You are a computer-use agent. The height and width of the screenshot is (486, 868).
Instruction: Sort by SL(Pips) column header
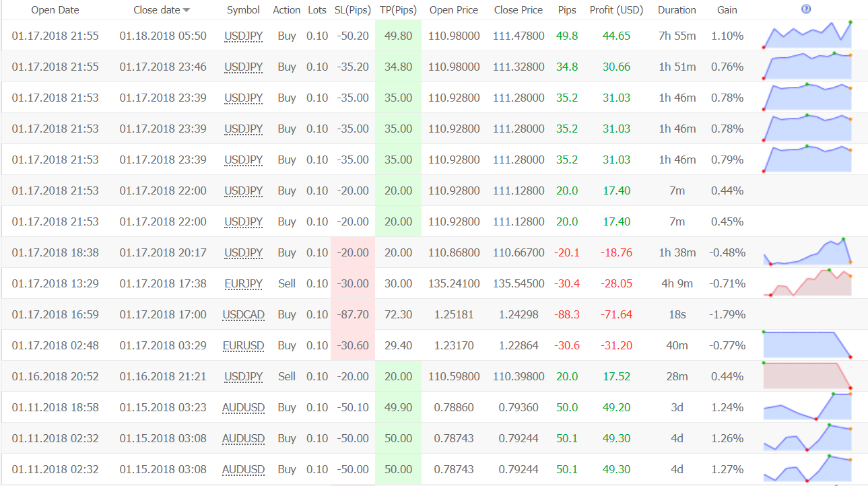[x=353, y=10]
